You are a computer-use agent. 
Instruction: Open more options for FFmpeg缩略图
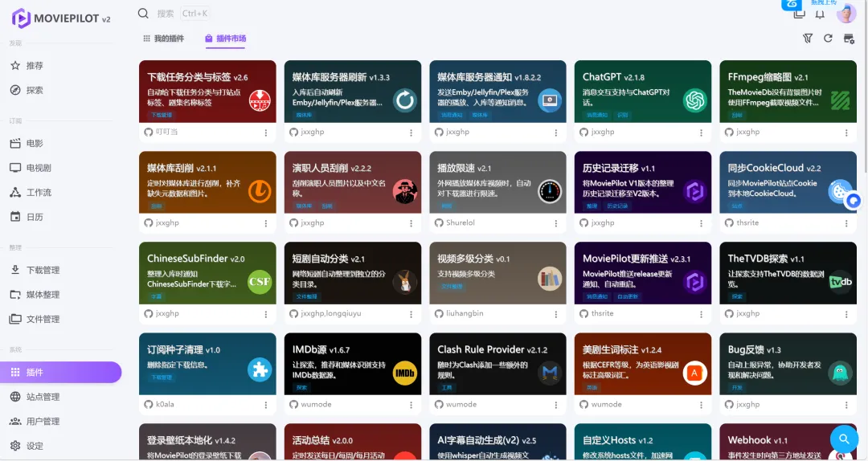pos(846,133)
